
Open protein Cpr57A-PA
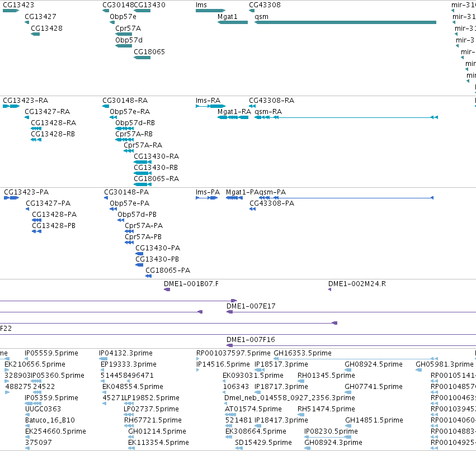[144, 226]
